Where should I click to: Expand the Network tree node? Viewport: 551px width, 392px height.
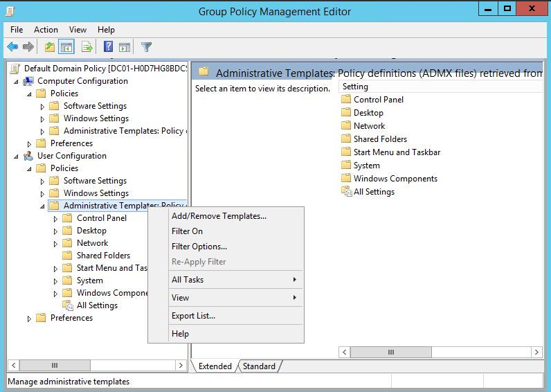coord(55,244)
